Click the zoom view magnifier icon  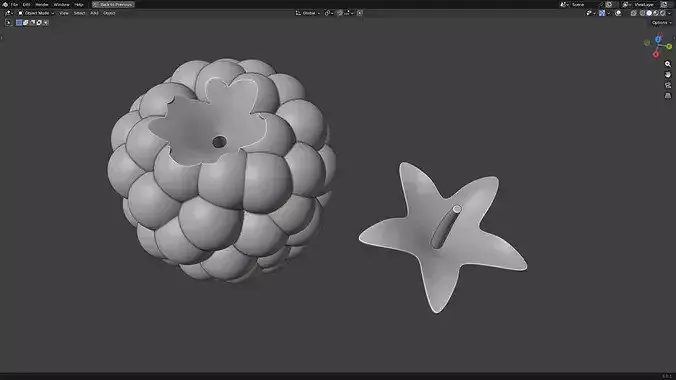pyautogui.click(x=668, y=64)
